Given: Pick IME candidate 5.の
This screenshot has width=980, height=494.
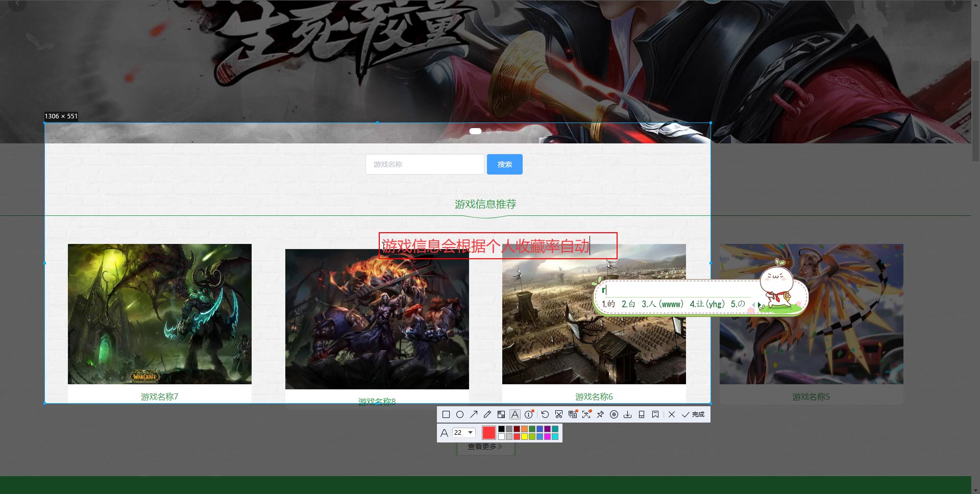Looking at the screenshot, I should (738, 304).
